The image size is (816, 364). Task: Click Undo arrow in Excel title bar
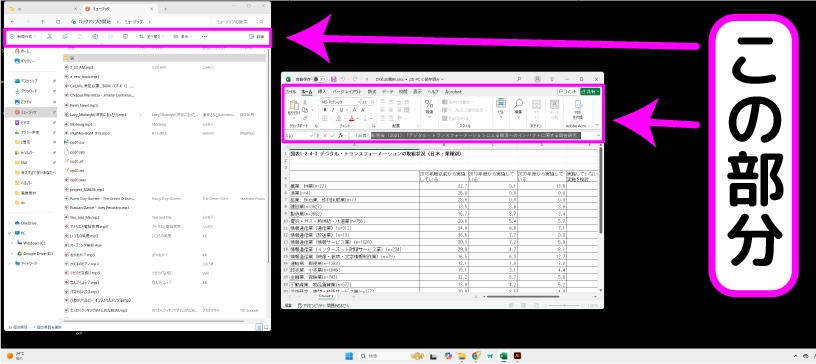click(343, 79)
